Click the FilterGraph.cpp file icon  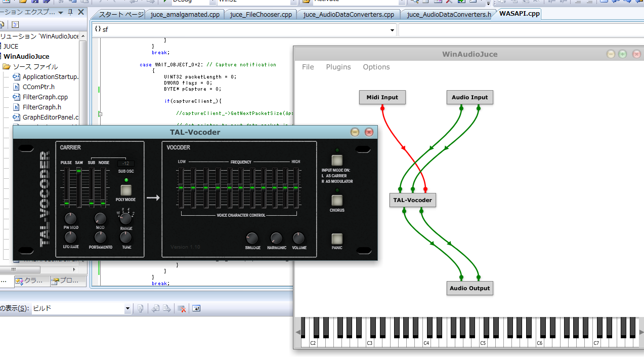click(x=16, y=97)
